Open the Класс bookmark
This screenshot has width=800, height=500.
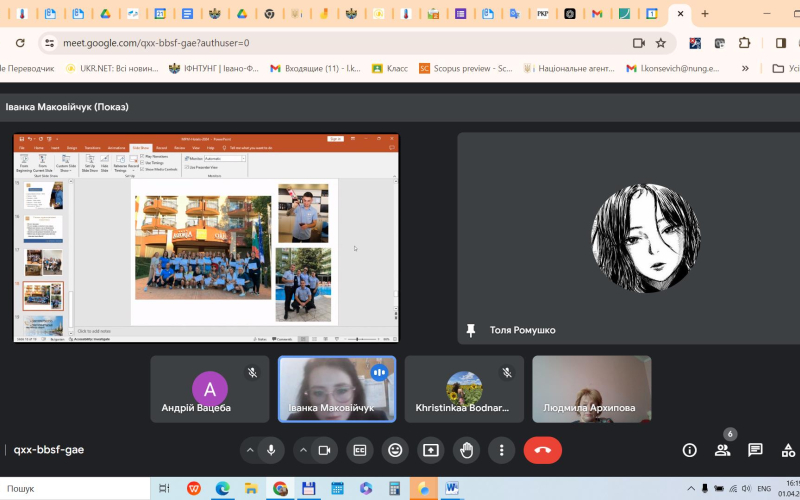tap(390, 68)
